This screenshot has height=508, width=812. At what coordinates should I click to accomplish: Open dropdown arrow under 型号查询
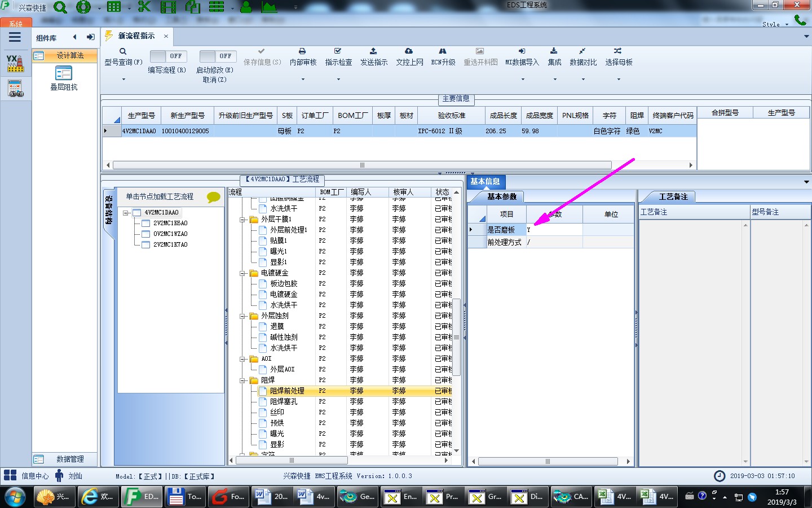(x=123, y=80)
